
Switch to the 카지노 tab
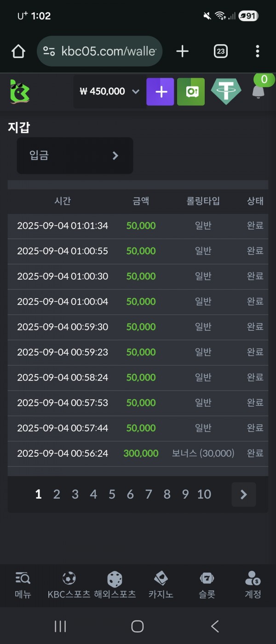[161, 585]
